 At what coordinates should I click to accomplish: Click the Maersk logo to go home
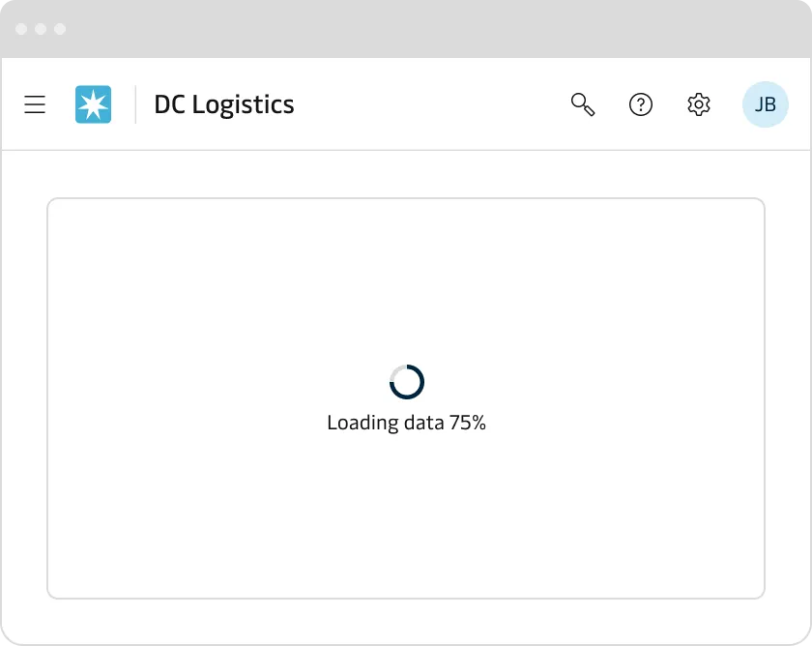tap(93, 103)
